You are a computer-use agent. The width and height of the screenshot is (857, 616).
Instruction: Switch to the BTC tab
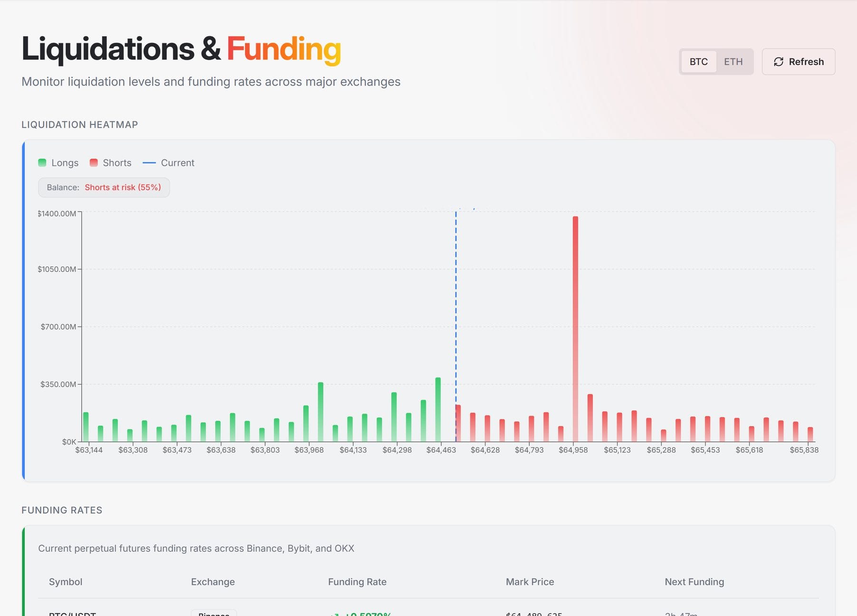click(698, 62)
